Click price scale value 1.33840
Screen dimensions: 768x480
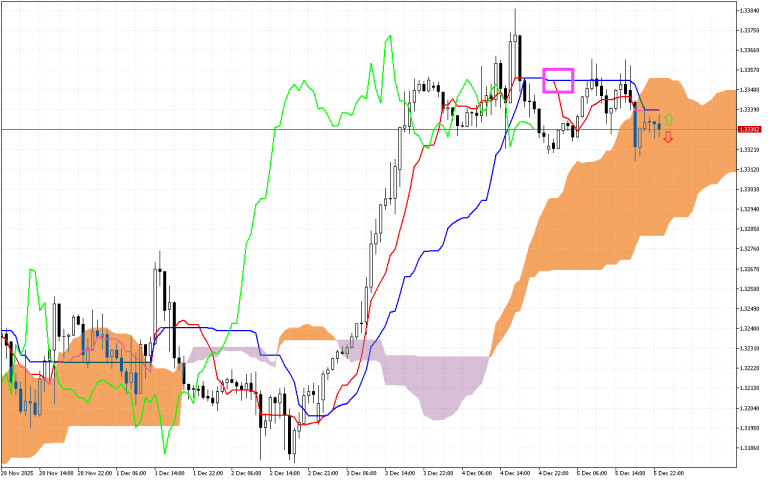pos(749,10)
